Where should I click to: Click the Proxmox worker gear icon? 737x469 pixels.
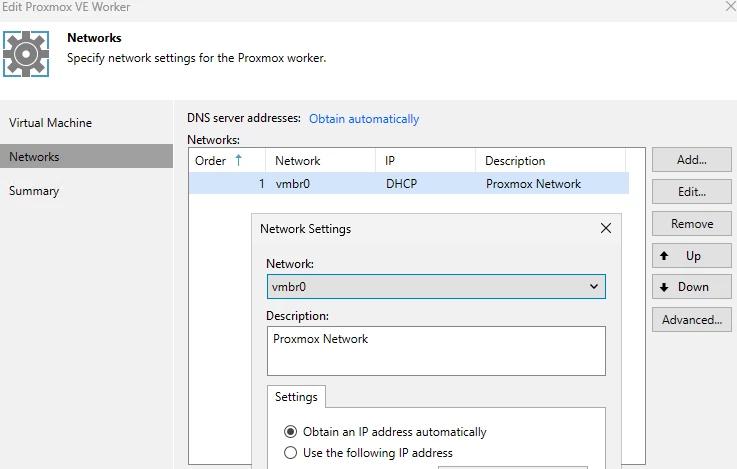tap(26, 53)
